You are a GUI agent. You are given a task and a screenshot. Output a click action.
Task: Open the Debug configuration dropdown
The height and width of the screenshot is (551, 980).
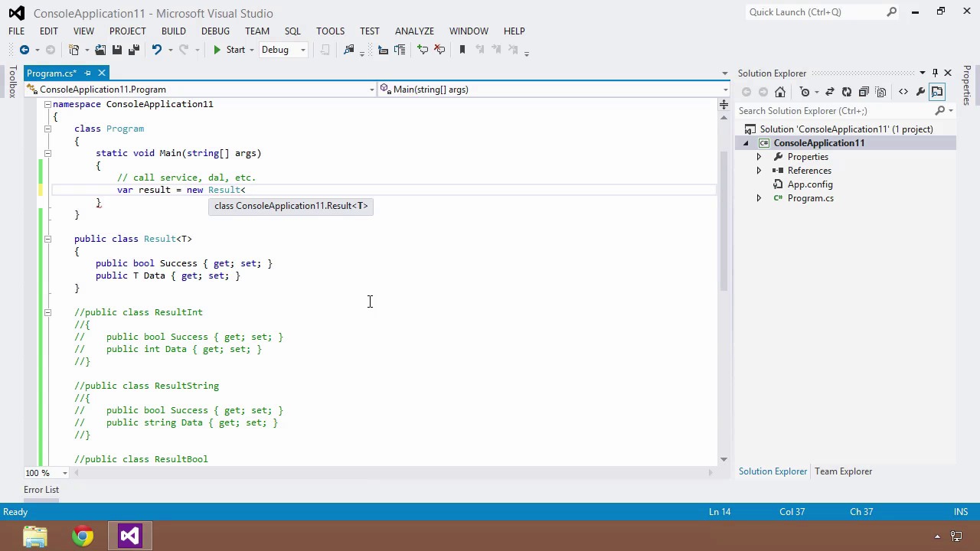[283, 50]
